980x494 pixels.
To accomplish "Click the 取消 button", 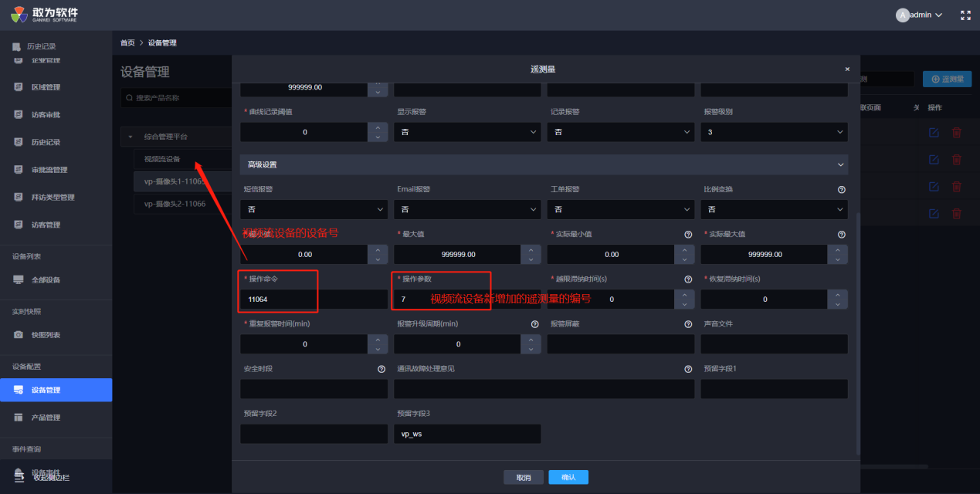I will [524, 478].
